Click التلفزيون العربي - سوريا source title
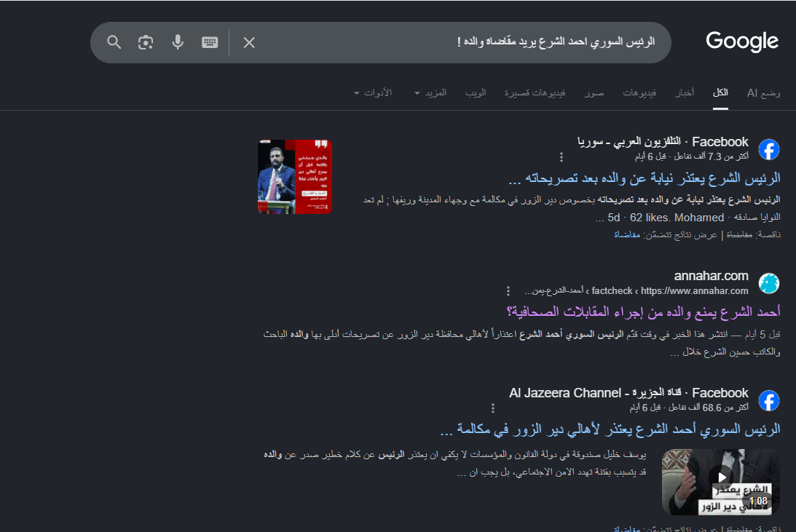 (663, 142)
